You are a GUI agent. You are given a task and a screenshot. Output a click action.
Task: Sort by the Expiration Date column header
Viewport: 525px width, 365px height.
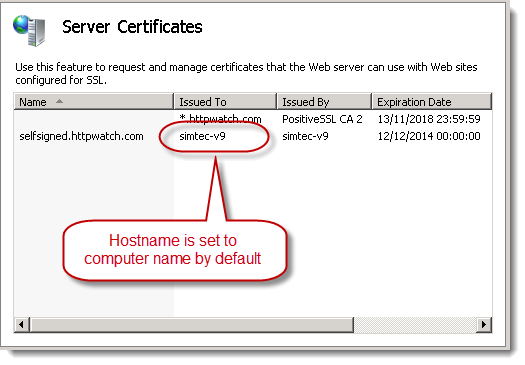(432, 102)
